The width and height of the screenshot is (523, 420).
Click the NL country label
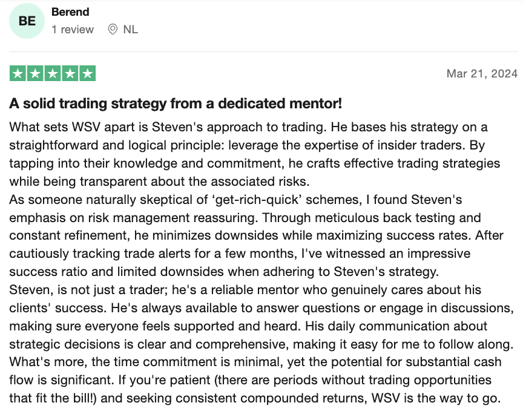130,30
